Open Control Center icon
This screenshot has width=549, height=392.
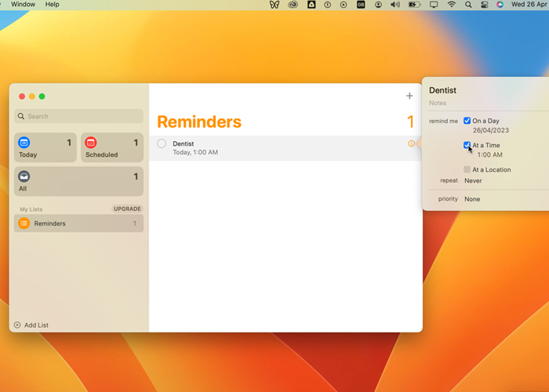[484, 5]
